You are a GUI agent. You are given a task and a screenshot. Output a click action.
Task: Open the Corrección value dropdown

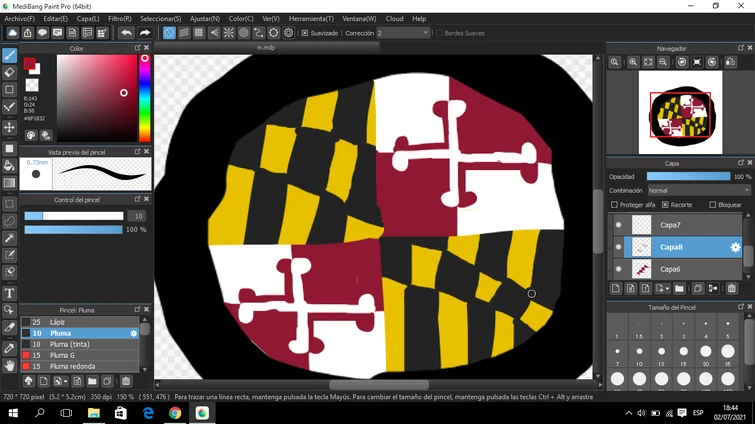point(403,33)
